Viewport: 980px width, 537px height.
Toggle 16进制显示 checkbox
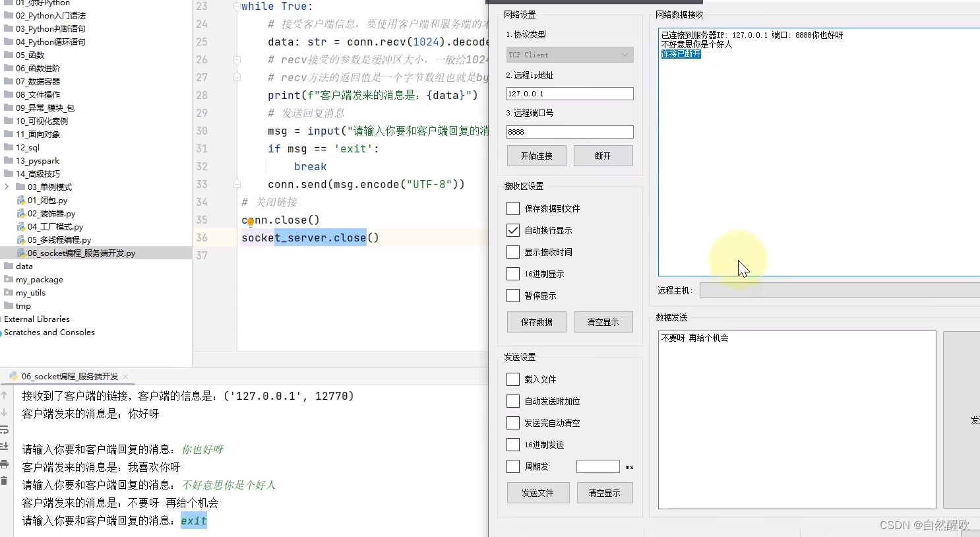pos(513,274)
